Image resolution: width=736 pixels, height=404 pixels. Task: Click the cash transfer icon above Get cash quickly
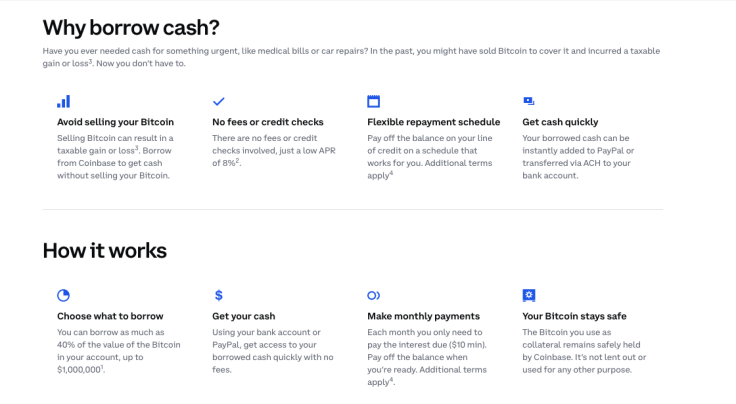tap(529, 101)
